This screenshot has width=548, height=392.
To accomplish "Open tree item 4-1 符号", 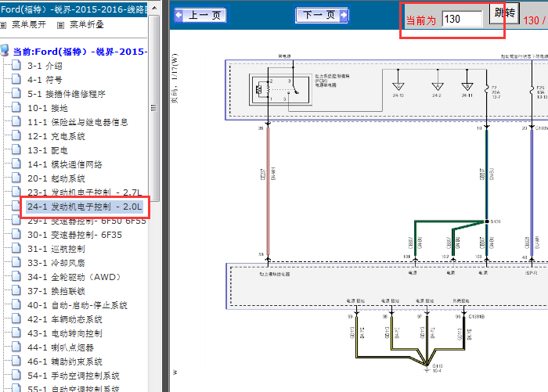I will pos(45,80).
